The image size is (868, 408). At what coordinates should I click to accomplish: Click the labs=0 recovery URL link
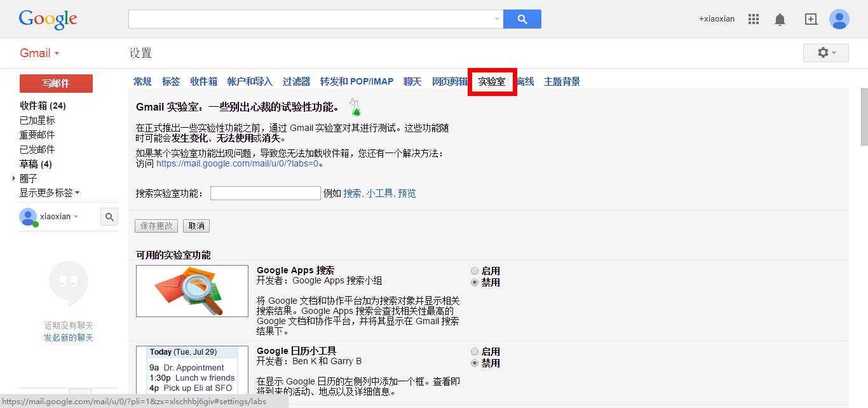(237, 163)
